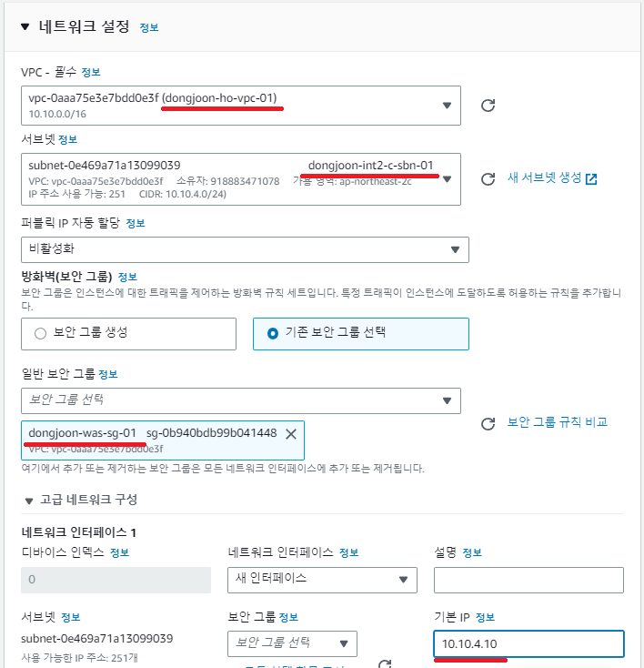Open 보안 그룹 규칙 비교 link
This screenshot has width=644, height=668.
(557, 421)
